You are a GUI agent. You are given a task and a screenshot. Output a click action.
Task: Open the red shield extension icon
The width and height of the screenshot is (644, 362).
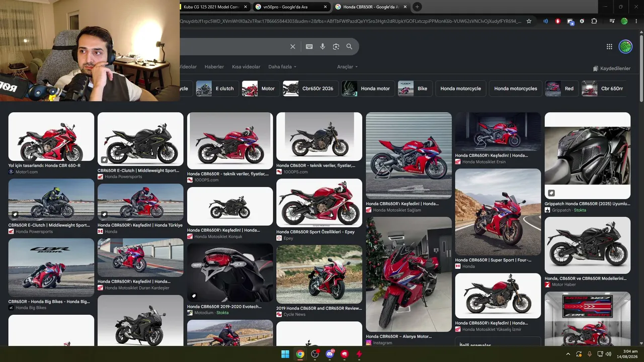click(x=557, y=21)
